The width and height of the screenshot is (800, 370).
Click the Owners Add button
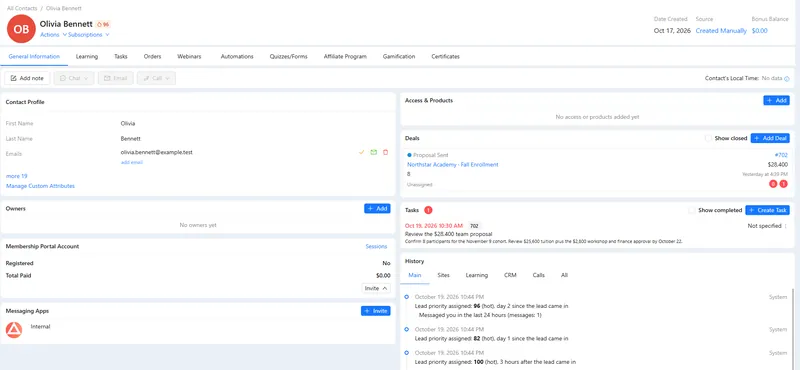tap(377, 208)
